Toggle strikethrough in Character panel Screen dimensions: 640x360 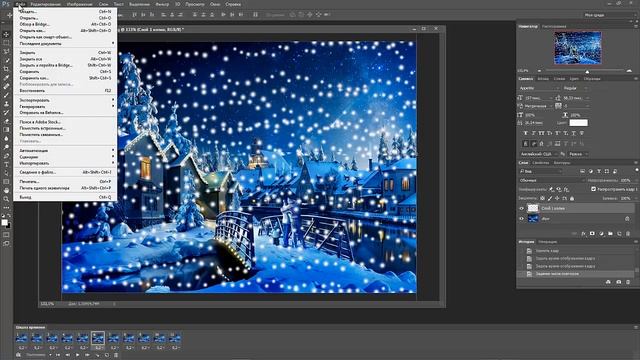tap(582, 133)
